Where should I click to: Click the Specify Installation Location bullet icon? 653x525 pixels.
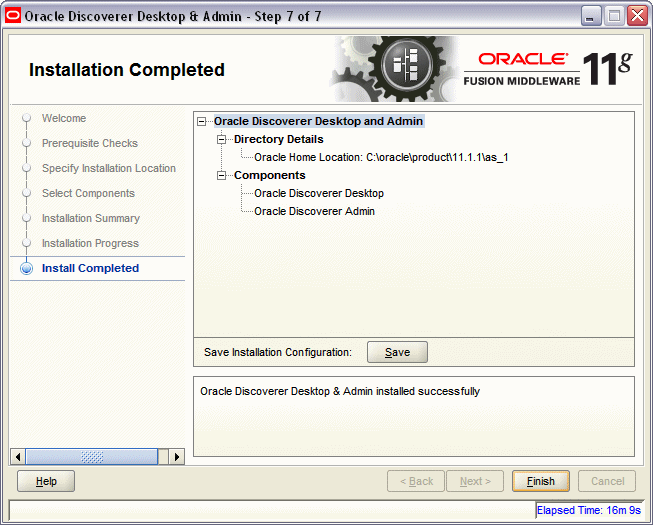(x=27, y=168)
